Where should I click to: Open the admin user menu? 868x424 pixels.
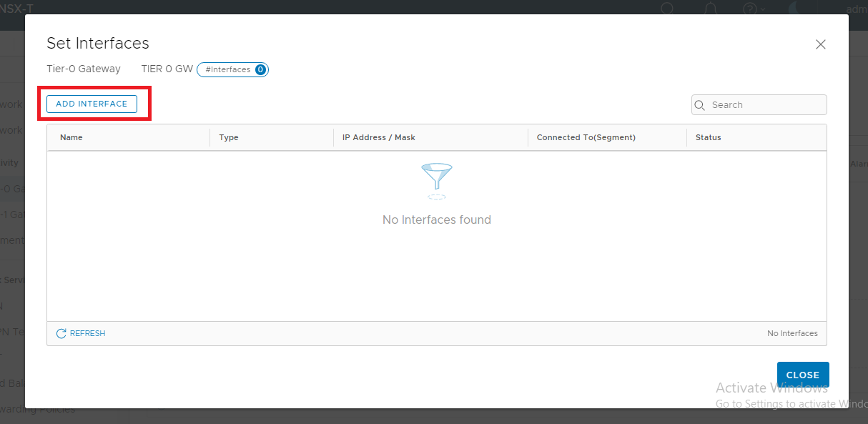(857, 9)
